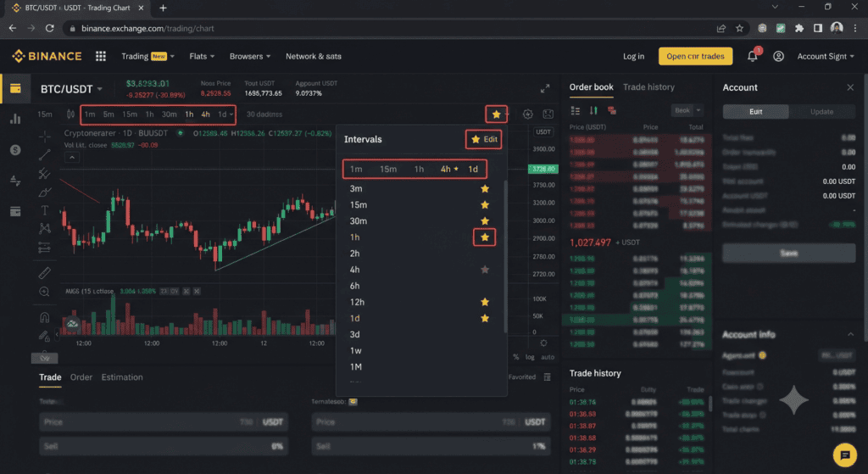
Task: Open the user profile icon
Action: tap(778, 56)
